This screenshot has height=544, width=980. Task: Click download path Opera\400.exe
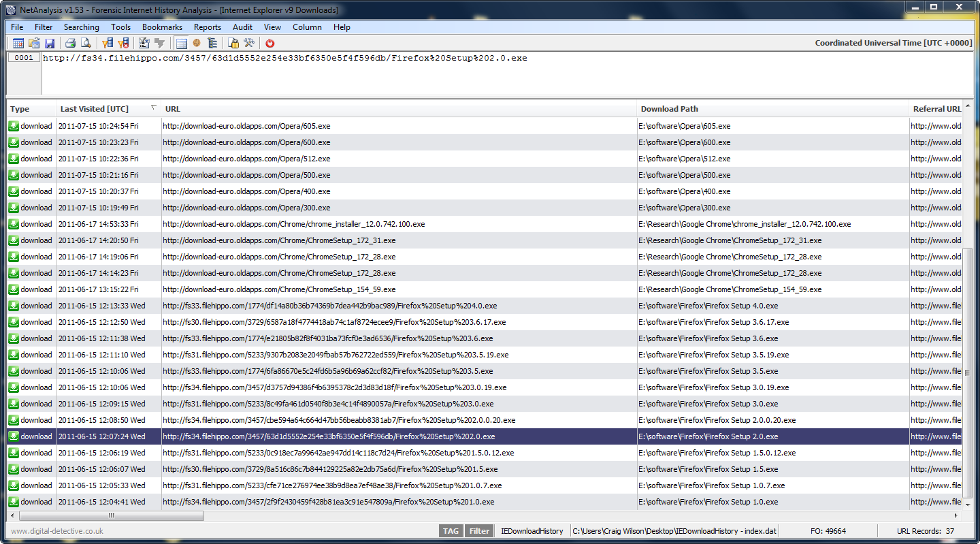pyautogui.click(x=685, y=191)
